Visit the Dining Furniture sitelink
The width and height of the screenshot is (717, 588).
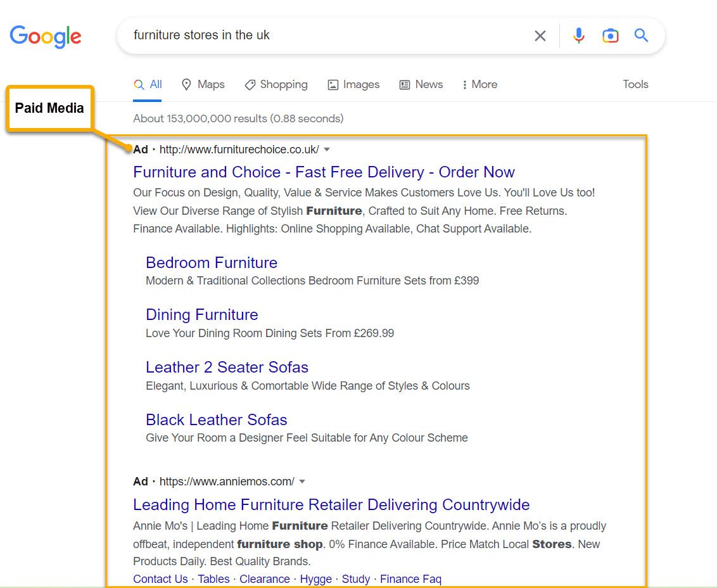[x=201, y=315]
